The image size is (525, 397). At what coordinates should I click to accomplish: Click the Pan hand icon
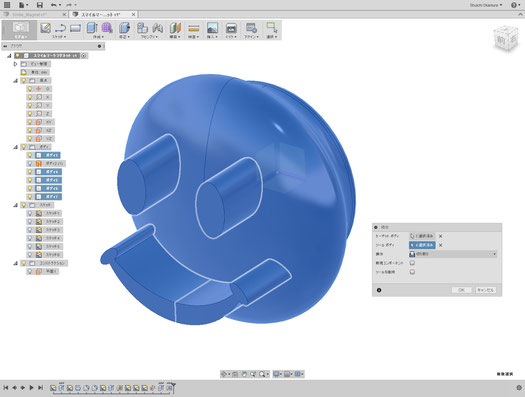[244, 374]
